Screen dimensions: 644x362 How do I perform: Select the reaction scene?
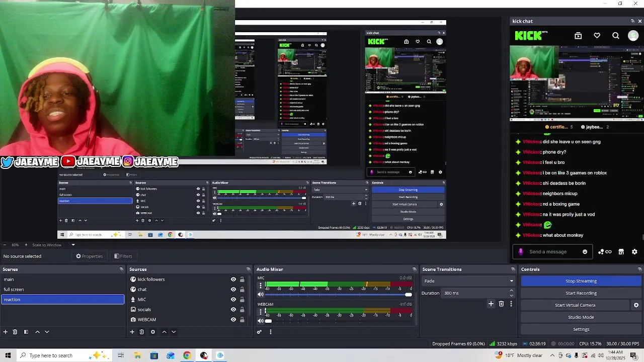point(62,300)
